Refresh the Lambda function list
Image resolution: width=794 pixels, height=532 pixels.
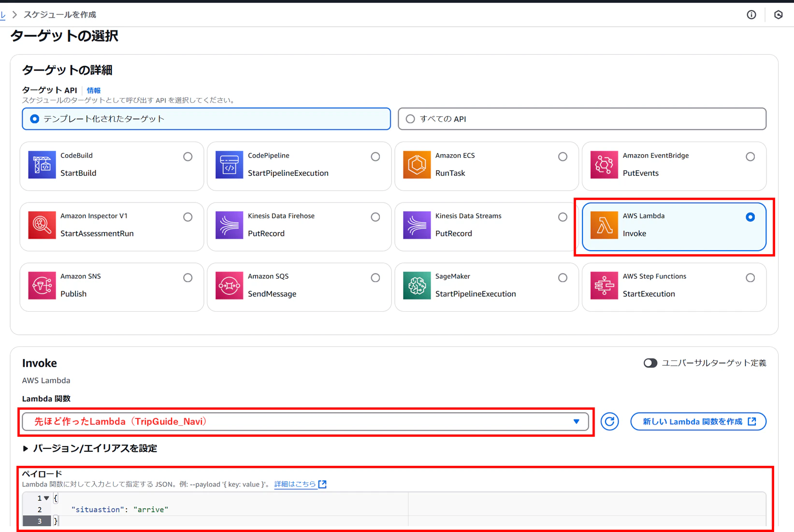609,421
